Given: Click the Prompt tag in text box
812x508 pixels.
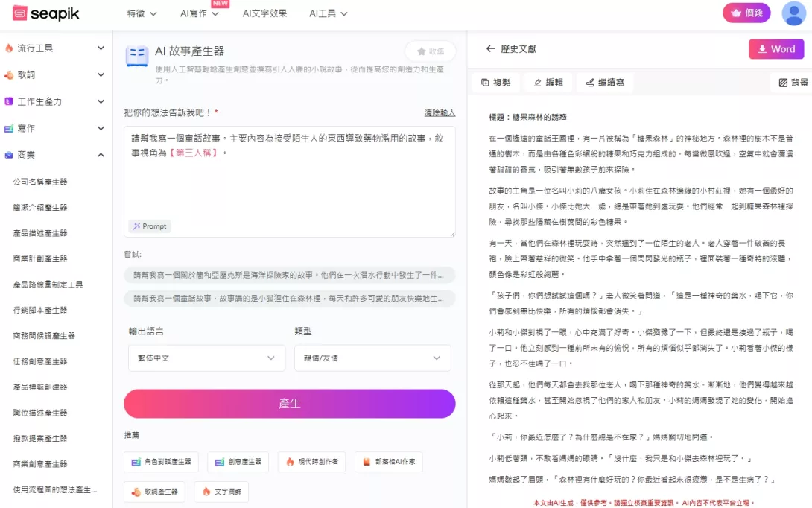Looking at the screenshot, I should click(149, 226).
